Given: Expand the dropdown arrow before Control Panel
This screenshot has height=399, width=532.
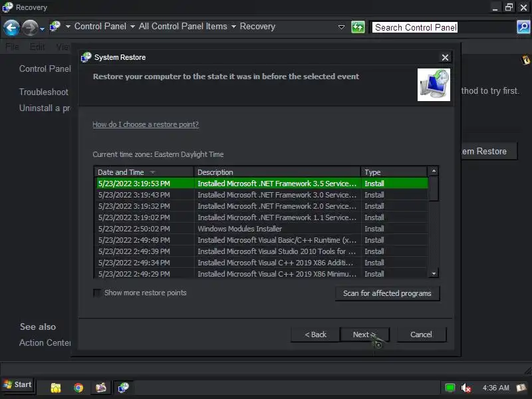Looking at the screenshot, I should [x=68, y=27].
